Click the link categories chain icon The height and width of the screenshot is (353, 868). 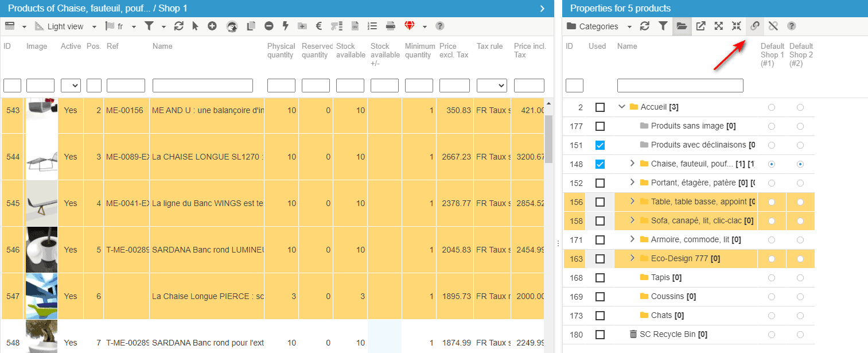coord(755,26)
